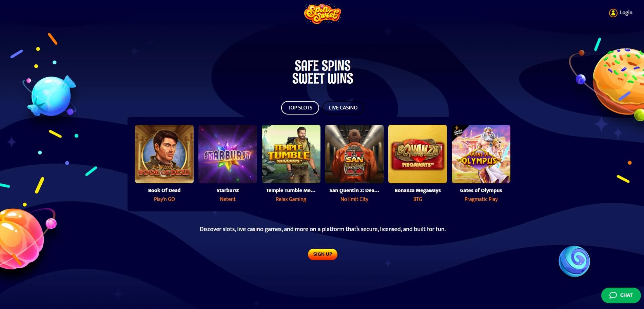Click the Spin Sweet logo

(x=322, y=14)
